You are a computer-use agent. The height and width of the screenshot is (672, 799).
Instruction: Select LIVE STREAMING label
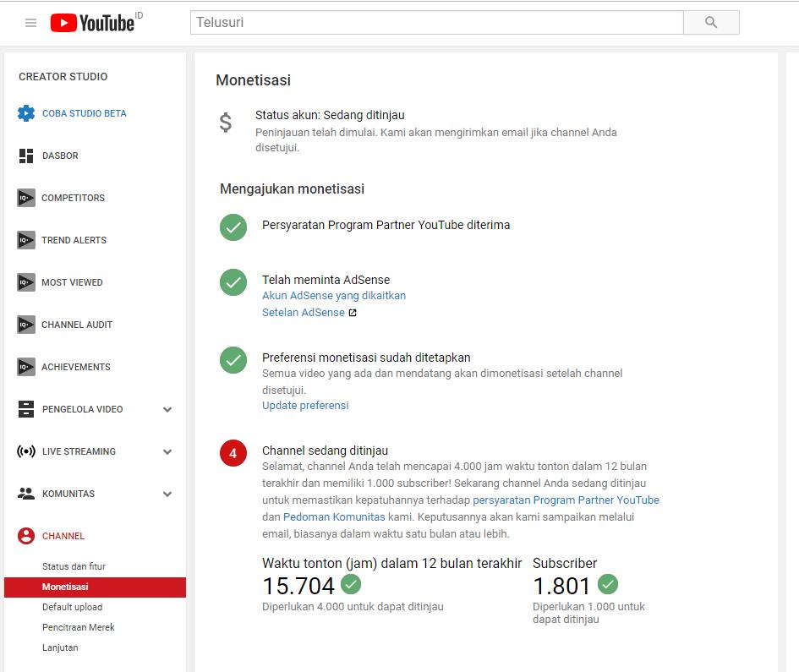(79, 452)
